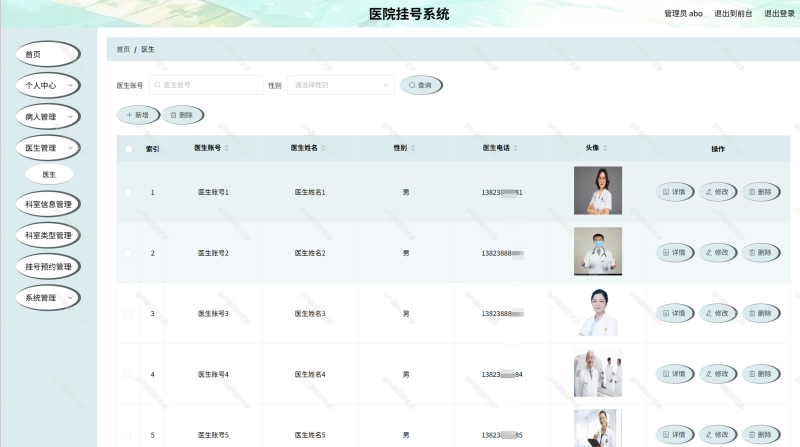Click the avatar photo of 医生姓名1
Viewport: 800px width, 447px height.
597,190
